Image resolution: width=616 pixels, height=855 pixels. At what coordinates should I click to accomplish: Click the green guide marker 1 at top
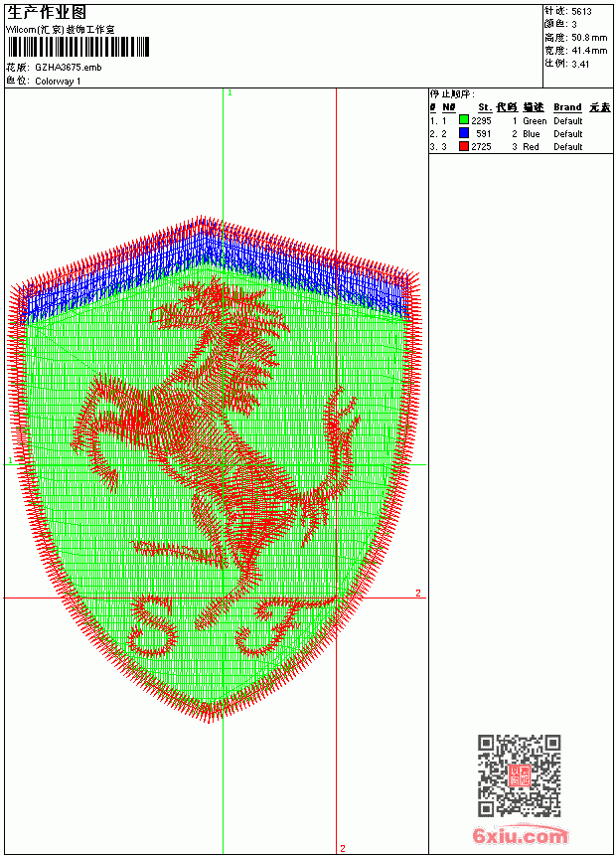tap(231, 93)
